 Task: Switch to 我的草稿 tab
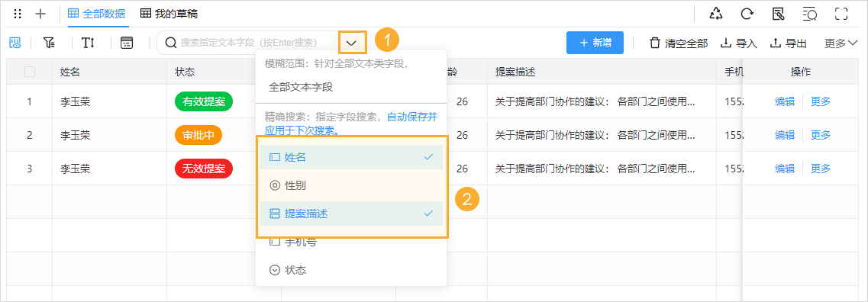[x=169, y=14]
